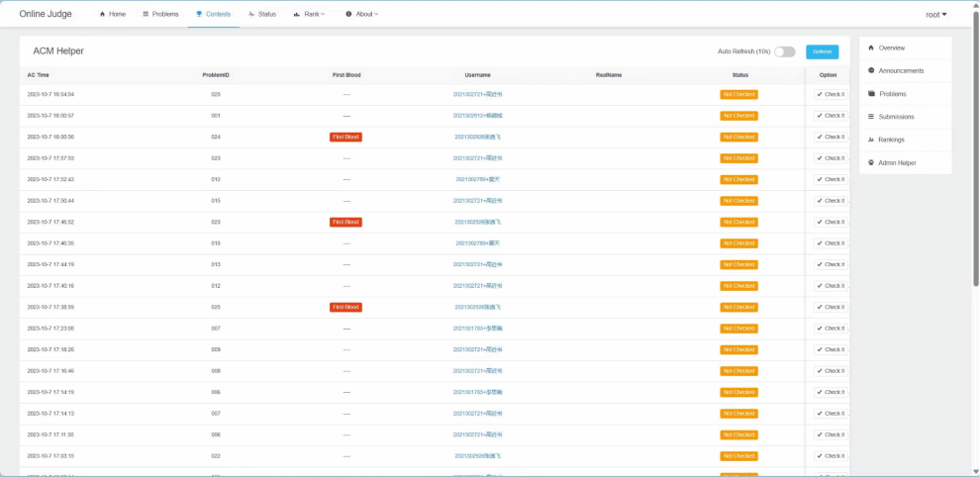
Task: Click the Status pulse icon in the navbar
Action: tap(251, 14)
